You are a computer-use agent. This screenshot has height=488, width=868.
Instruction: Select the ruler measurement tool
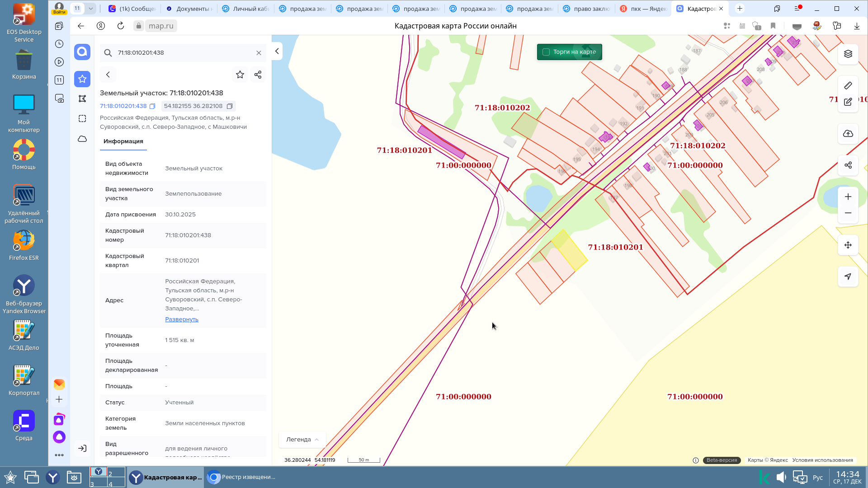pyautogui.click(x=848, y=85)
